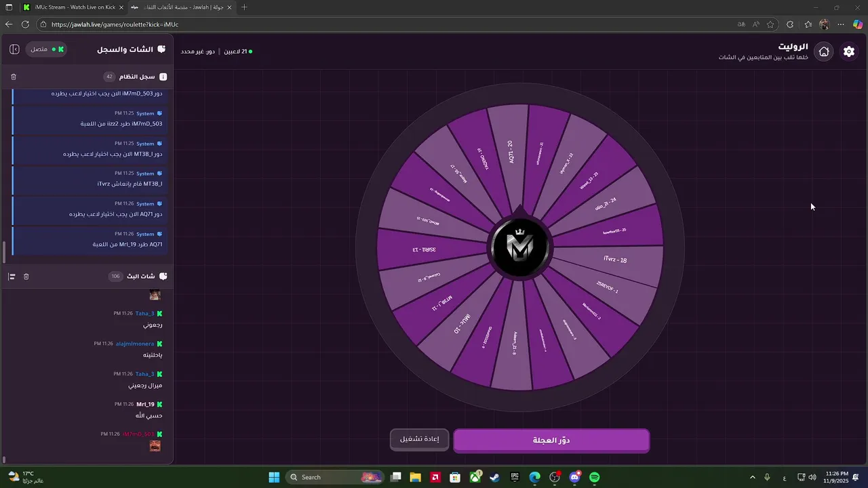This screenshot has height=488, width=868.
Task: View site information lock icon
Action: click(x=43, y=24)
